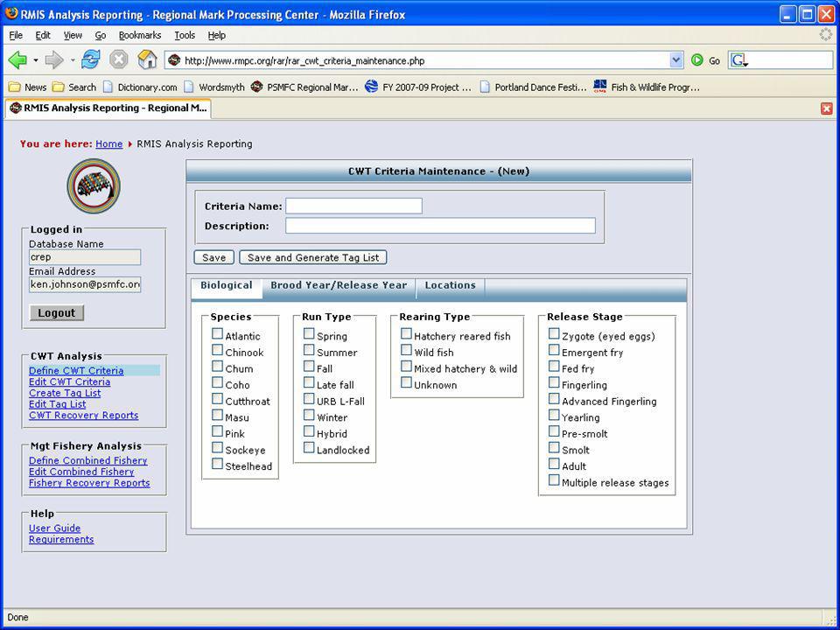This screenshot has width=840, height=630.
Task: Open the File menu
Action: pyautogui.click(x=16, y=35)
